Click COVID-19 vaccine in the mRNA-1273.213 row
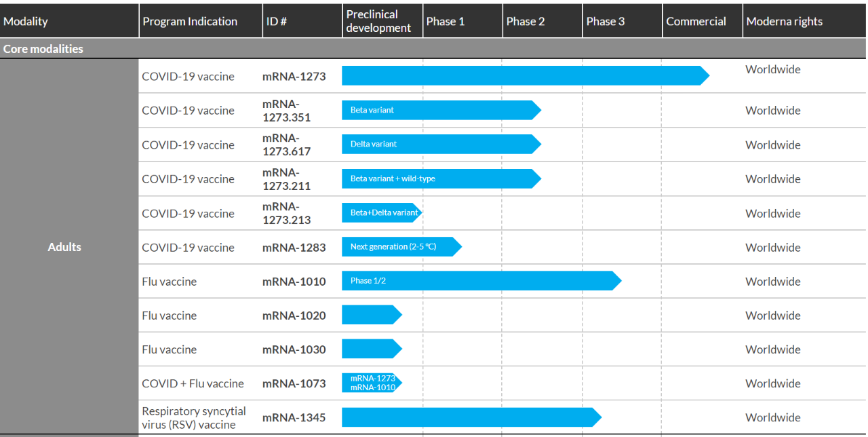The image size is (868, 437). 188,213
